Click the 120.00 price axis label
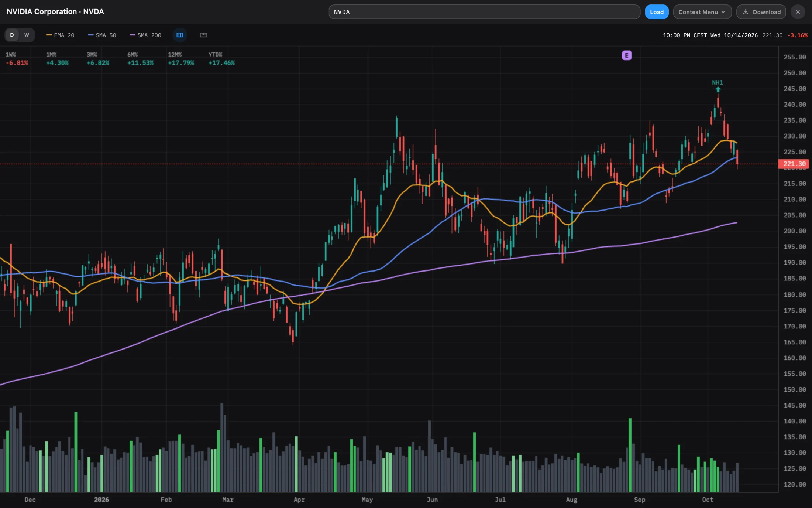The height and width of the screenshot is (508, 812). coord(795,484)
